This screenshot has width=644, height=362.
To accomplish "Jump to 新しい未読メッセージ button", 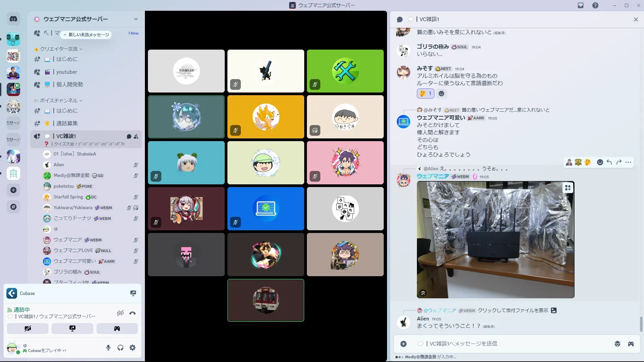I will point(87,35).
